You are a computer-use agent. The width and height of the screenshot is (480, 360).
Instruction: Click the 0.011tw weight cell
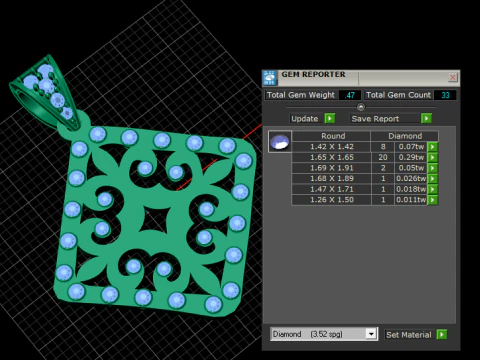(411, 200)
